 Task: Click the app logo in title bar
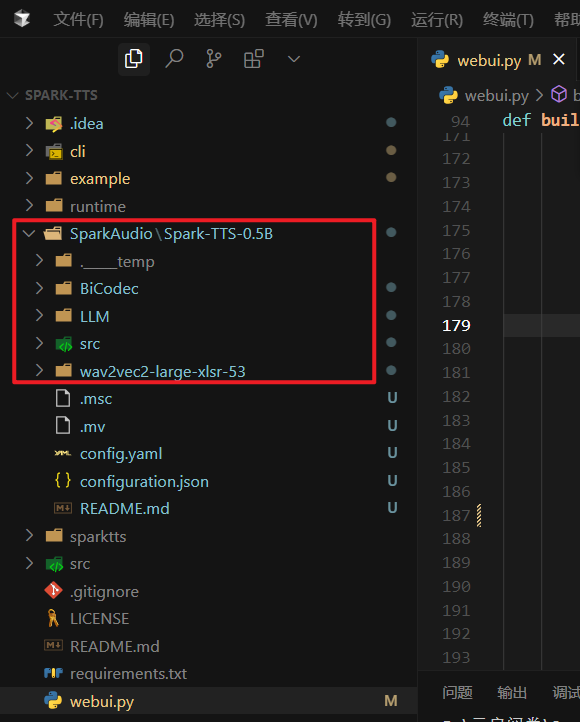pos(22,19)
